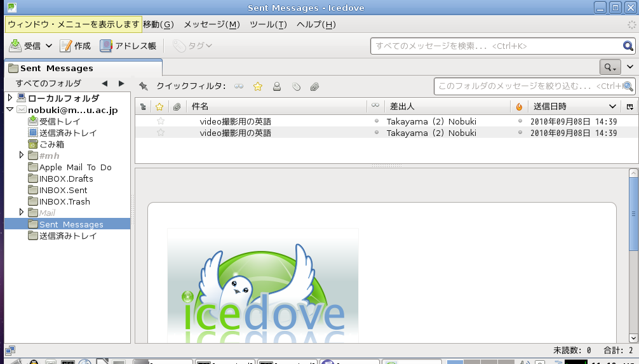Click the Icedove logo image
Image resolution: width=639 pixels, height=364 pixels.
[263, 285]
